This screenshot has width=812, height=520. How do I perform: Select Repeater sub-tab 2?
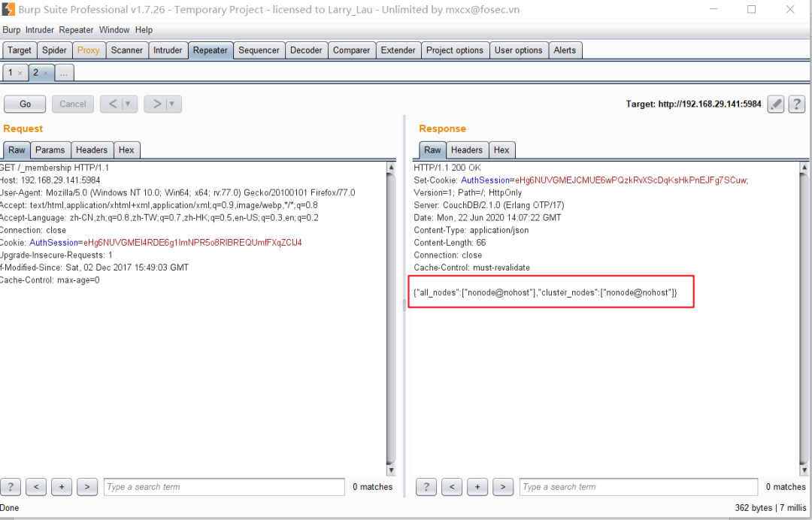click(x=36, y=72)
